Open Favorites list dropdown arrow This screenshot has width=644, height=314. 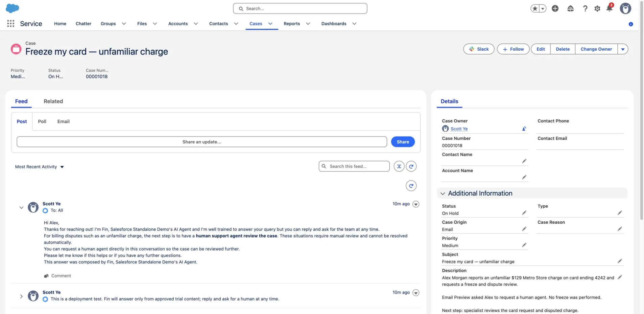click(x=543, y=8)
